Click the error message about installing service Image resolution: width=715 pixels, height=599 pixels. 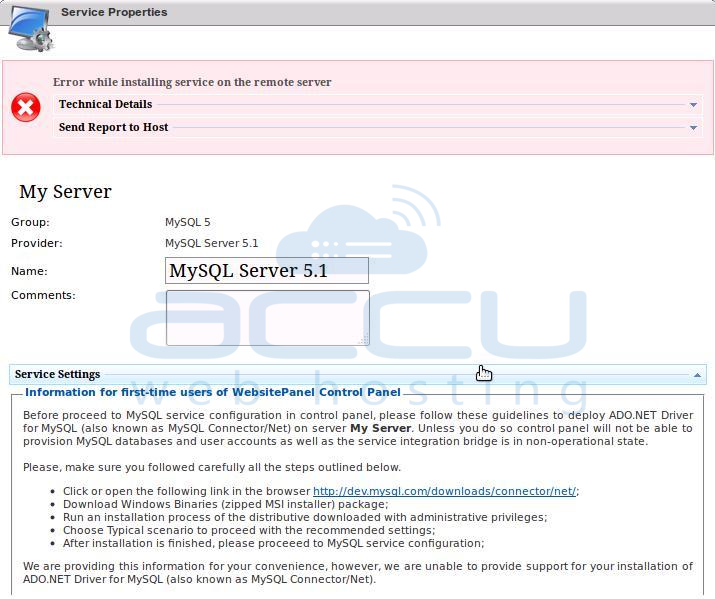(x=192, y=82)
